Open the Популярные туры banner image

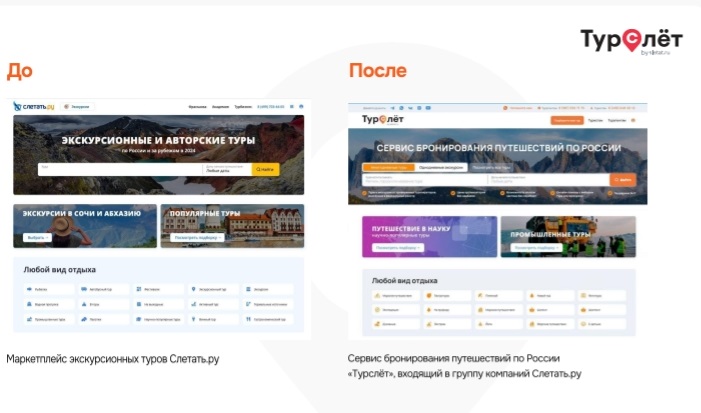coord(232,226)
